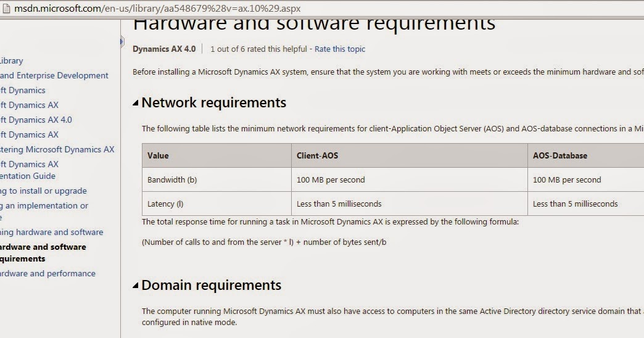Open the Rate this topic link
644x338 pixels.
pyautogui.click(x=340, y=49)
